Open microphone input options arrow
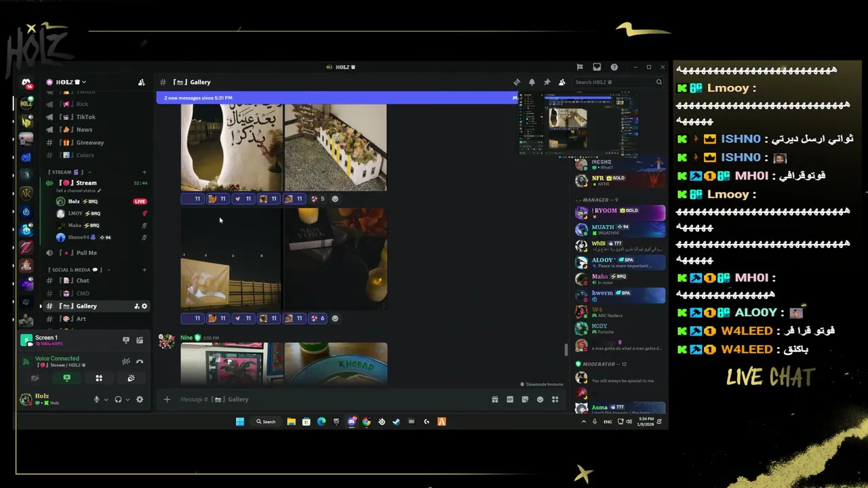 click(106, 400)
